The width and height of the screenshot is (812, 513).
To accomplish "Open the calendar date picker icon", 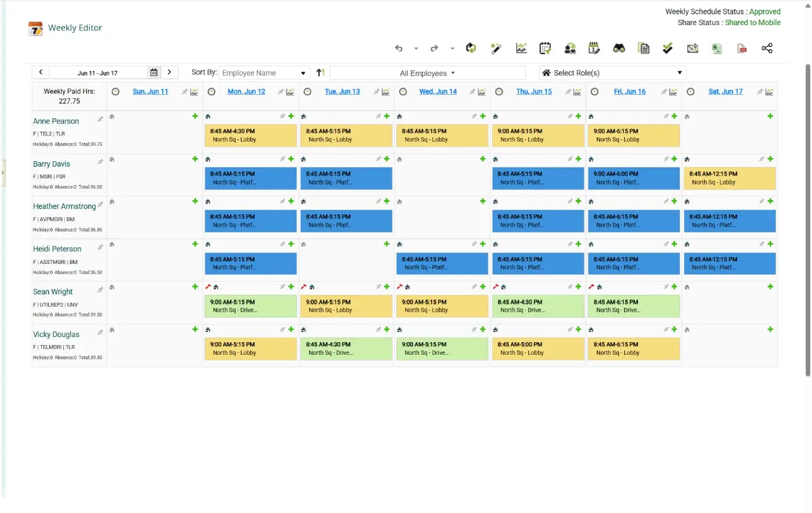I will (x=154, y=73).
